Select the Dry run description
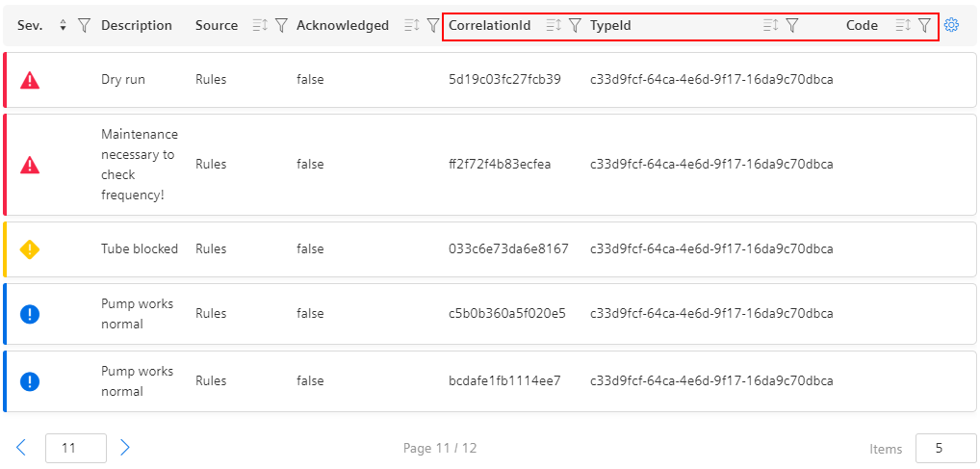This screenshot has height=469, width=980. pyautogui.click(x=123, y=80)
